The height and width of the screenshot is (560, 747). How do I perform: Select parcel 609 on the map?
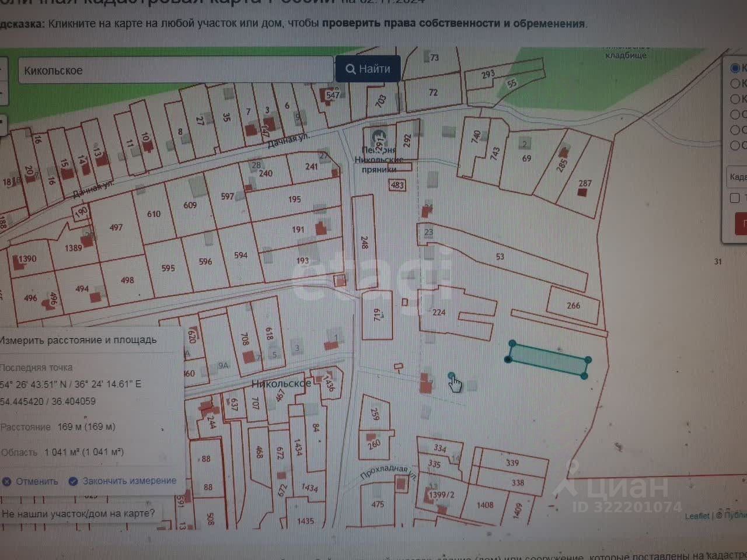[x=190, y=205]
